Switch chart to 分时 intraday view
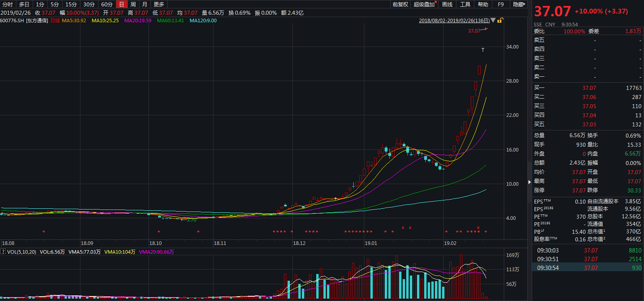 point(8,4)
